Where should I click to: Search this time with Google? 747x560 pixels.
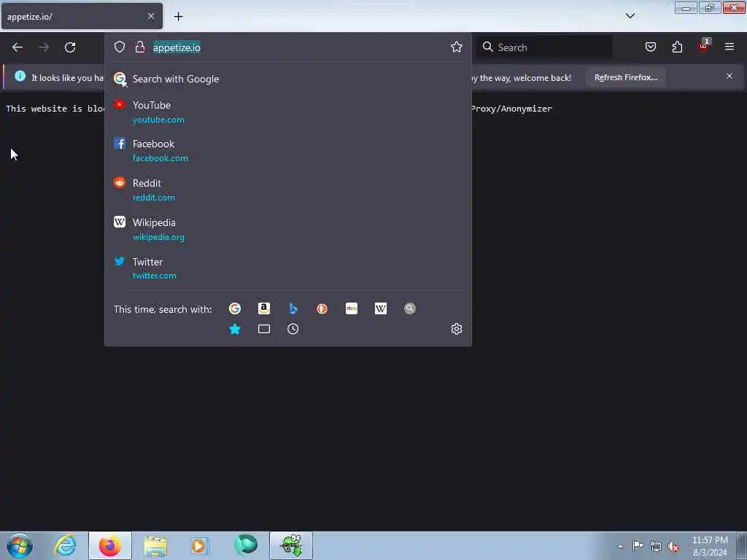235,308
